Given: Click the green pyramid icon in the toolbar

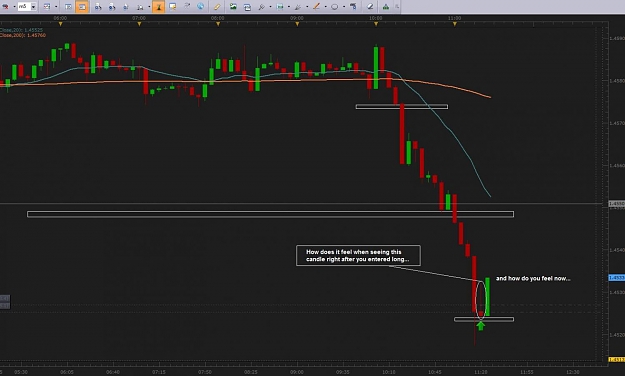Looking at the screenshot, I should point(386,7).
